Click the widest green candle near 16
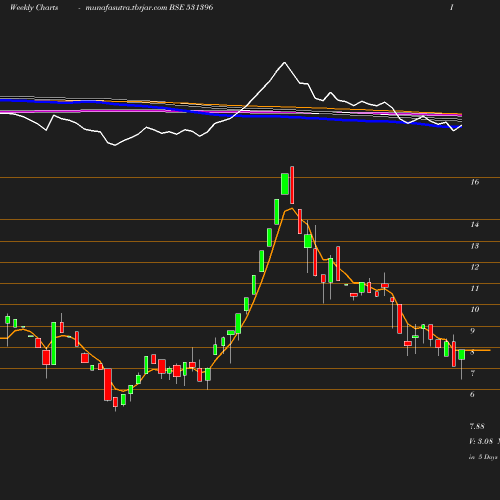This screenshot has height=500, width=500. pyautogui.click(x=285, y=184)
